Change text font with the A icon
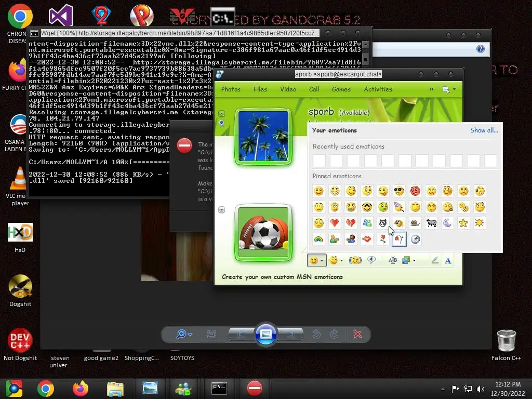 (x=448, y=261)
